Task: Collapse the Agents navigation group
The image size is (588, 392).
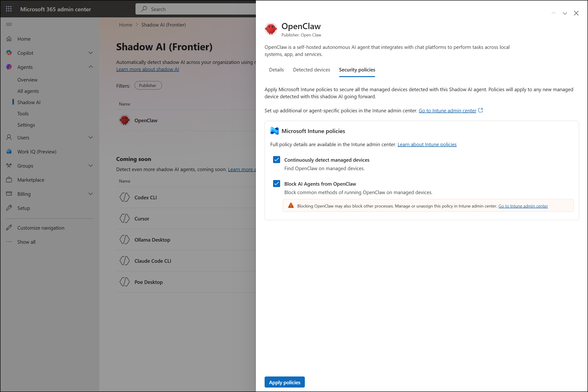Action: point(91,67)
